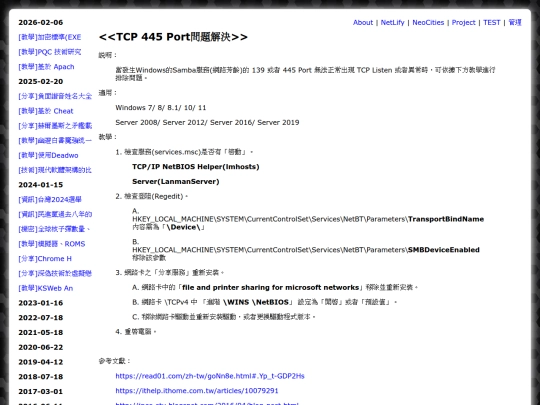Click the bold word TransportBindName

tap(446, 219)
